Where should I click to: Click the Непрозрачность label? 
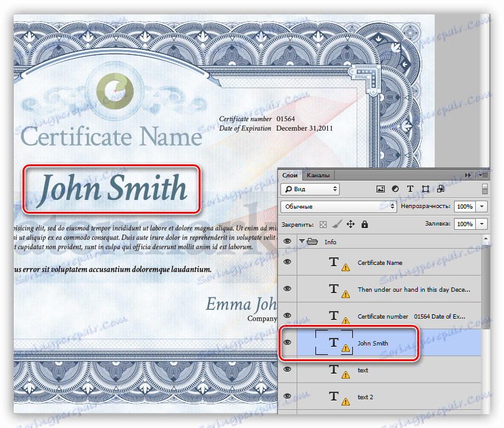425,206
